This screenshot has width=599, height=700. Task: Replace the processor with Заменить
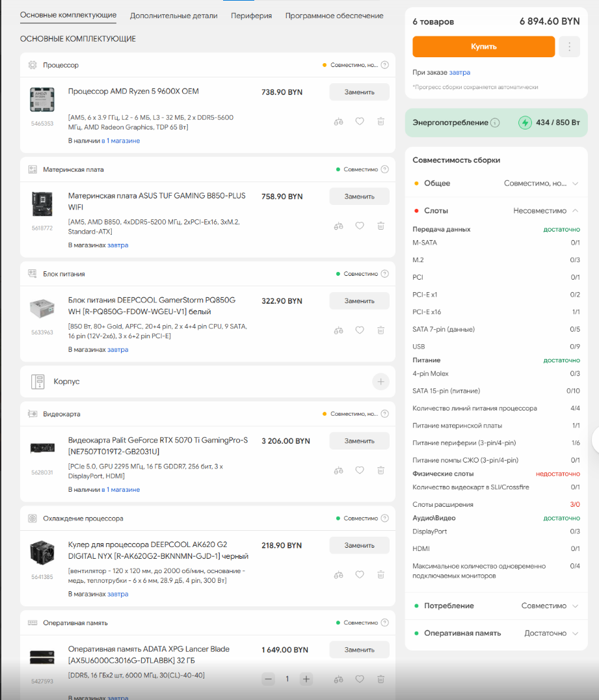point(359,92)
